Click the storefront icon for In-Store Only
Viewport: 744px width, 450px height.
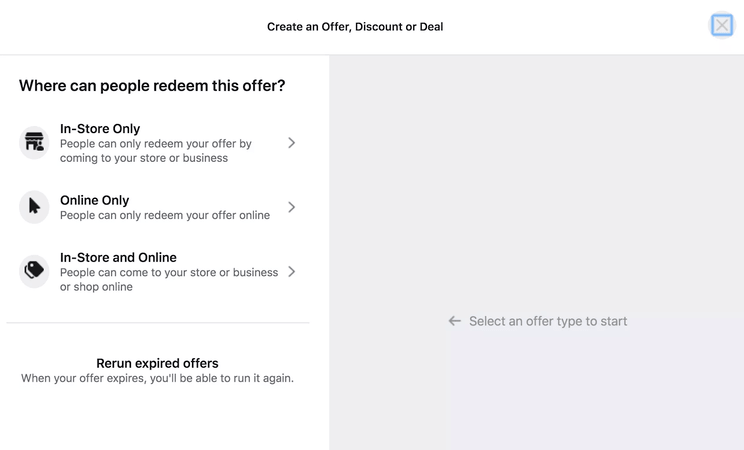pos(34,142)
